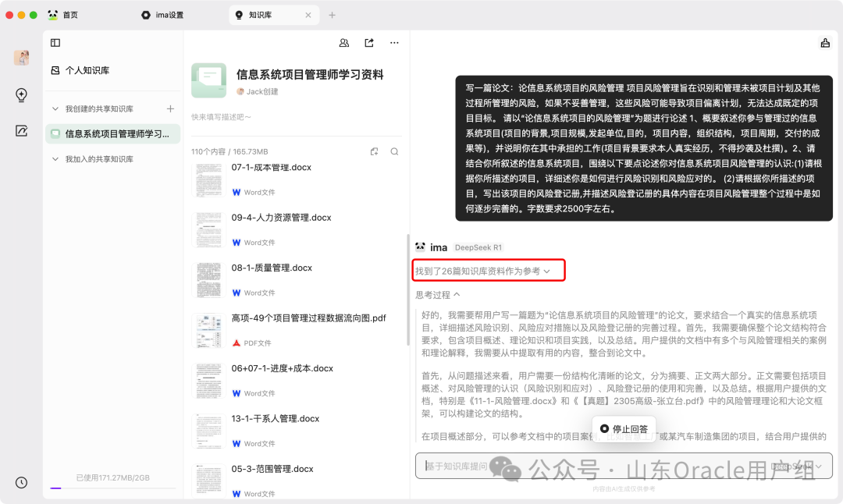Viewport: 843px width, 504px height.
Task: Click the ima panda assistant avatar
Action: pyautogui.click(x=421, y=247)
